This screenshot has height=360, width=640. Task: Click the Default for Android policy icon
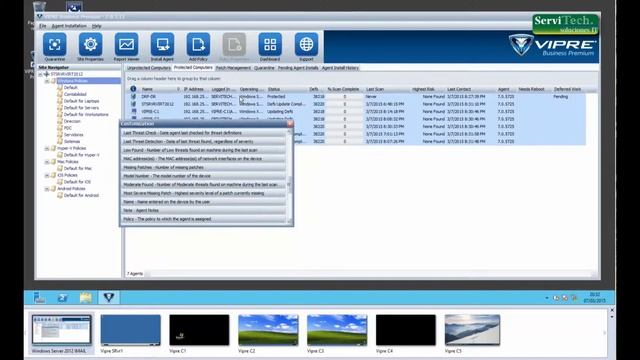tap(60, 195)
